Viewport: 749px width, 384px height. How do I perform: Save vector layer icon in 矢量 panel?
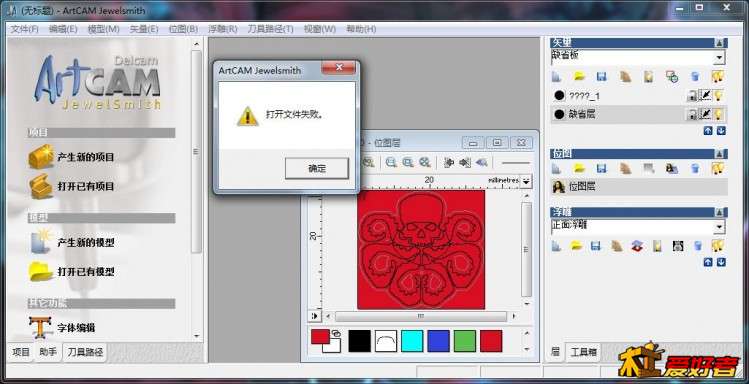tap(601, 76)
